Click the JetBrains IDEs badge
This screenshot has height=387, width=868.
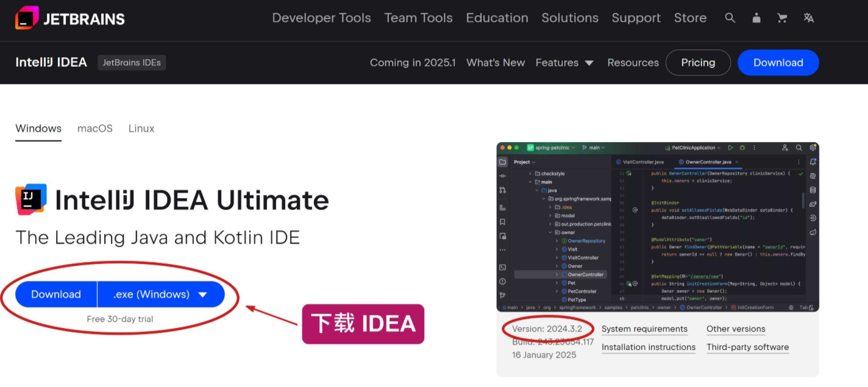pyautogui.click(x=132, y=62)
